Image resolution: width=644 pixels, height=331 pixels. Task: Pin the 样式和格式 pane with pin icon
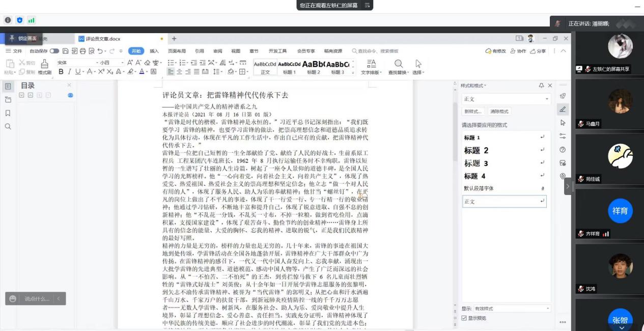click(541, 86)
